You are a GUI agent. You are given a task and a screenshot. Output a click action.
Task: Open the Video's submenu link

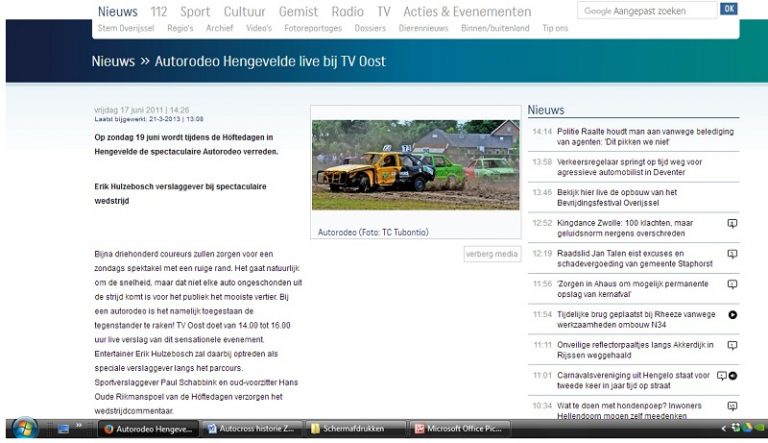point(259,28)
